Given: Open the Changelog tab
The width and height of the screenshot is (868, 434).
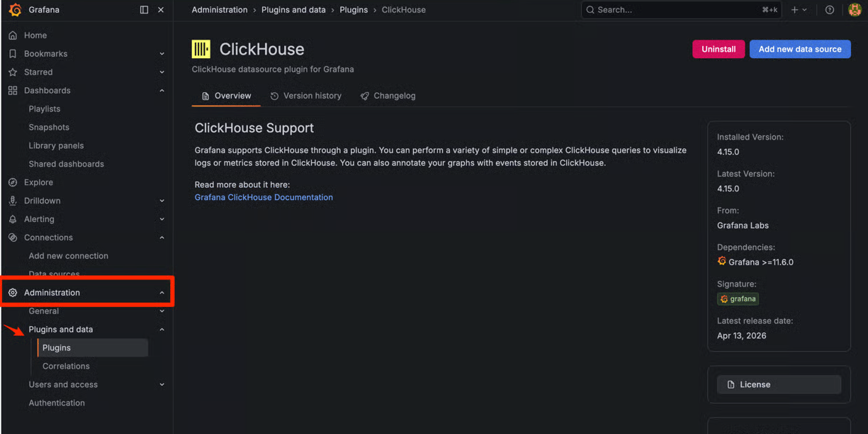Looking at the screenshot, I should pyautogui.click(x=388, y=96).
